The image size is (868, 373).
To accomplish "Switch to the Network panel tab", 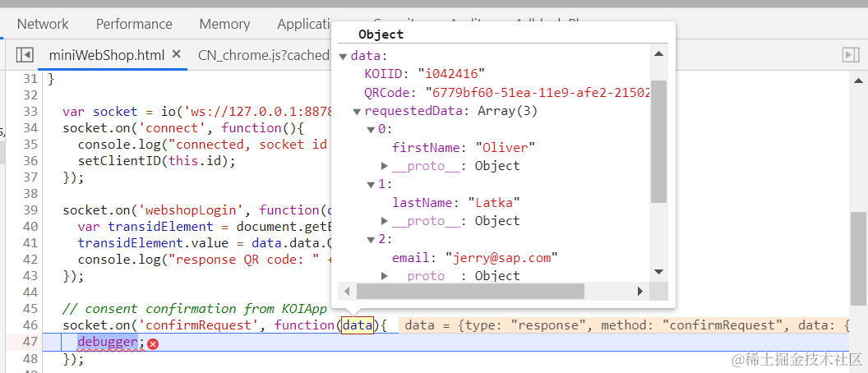I will [x=43, y=25].
